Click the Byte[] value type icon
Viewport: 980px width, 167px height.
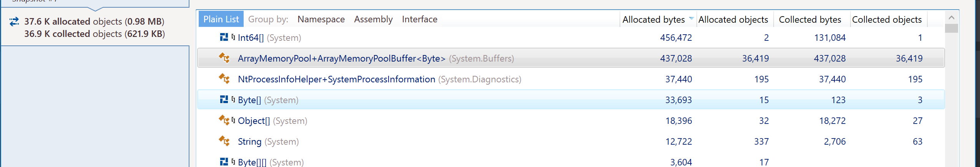pos(224,99)
